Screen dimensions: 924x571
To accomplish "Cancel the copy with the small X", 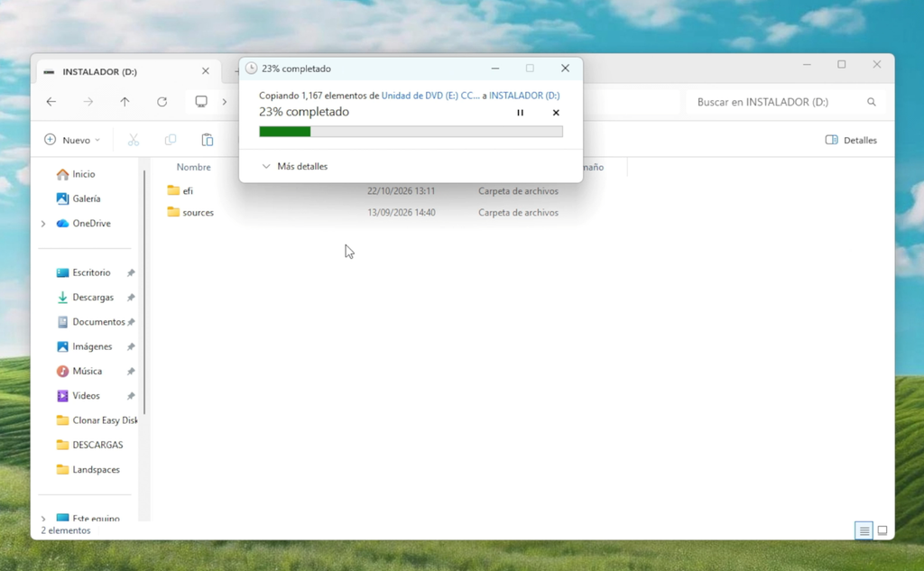I will pyautogui.click(x=556, y=113).
